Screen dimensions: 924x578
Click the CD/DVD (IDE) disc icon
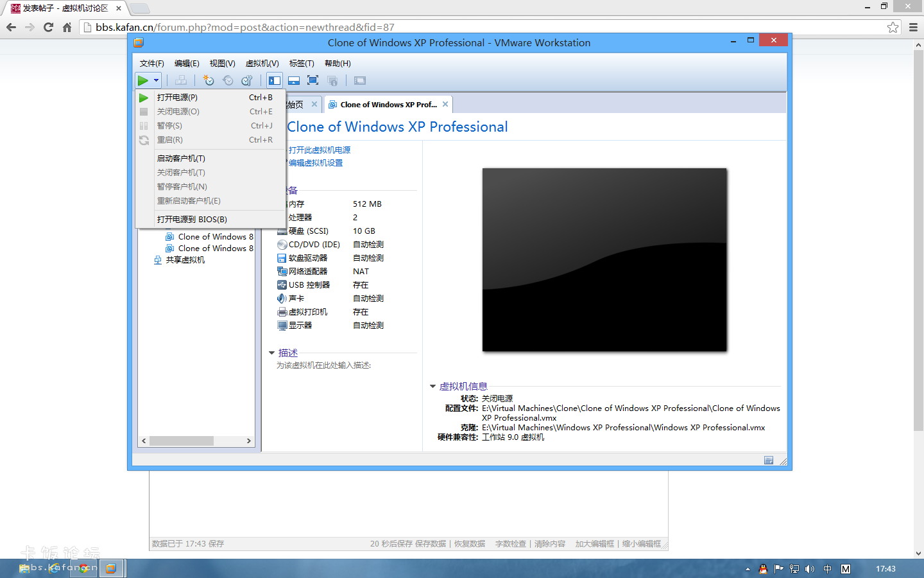click(x=282, y=245)
